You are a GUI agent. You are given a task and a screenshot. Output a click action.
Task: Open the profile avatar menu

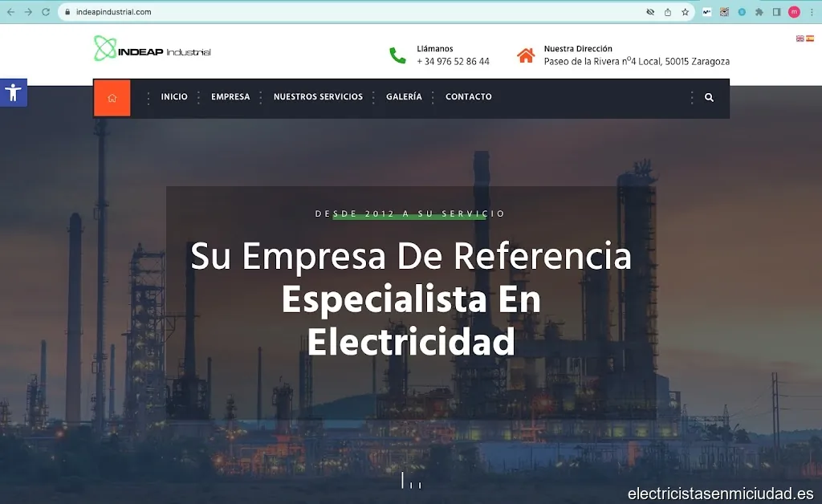(x=794, y=12)
